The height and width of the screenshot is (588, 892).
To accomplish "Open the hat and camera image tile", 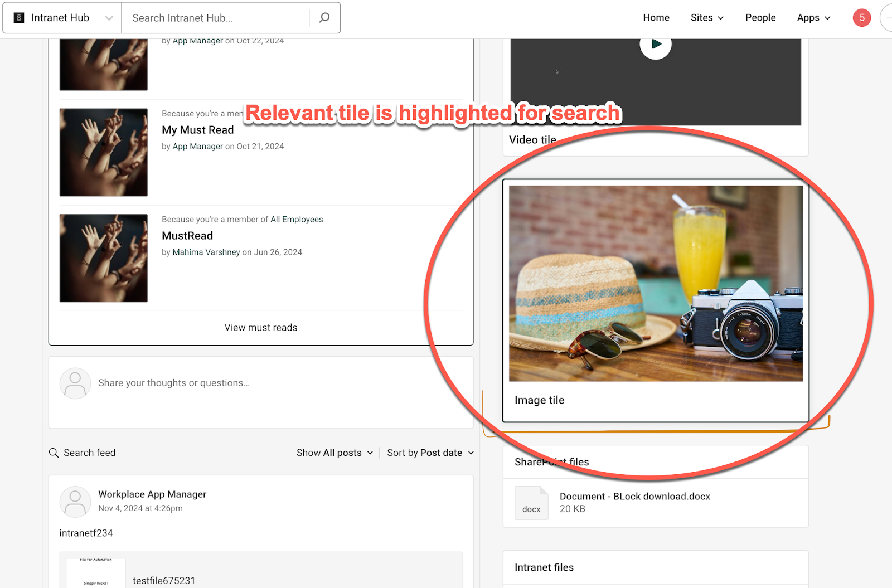I will pos(656,284).
